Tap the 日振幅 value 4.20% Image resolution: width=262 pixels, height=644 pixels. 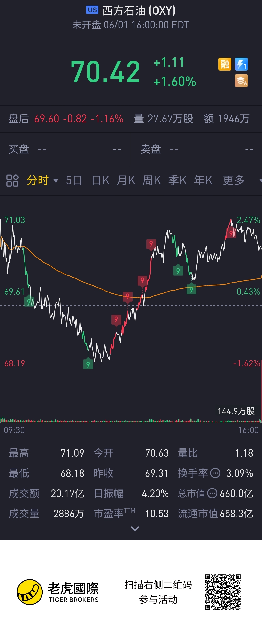(x=155, y=493)
